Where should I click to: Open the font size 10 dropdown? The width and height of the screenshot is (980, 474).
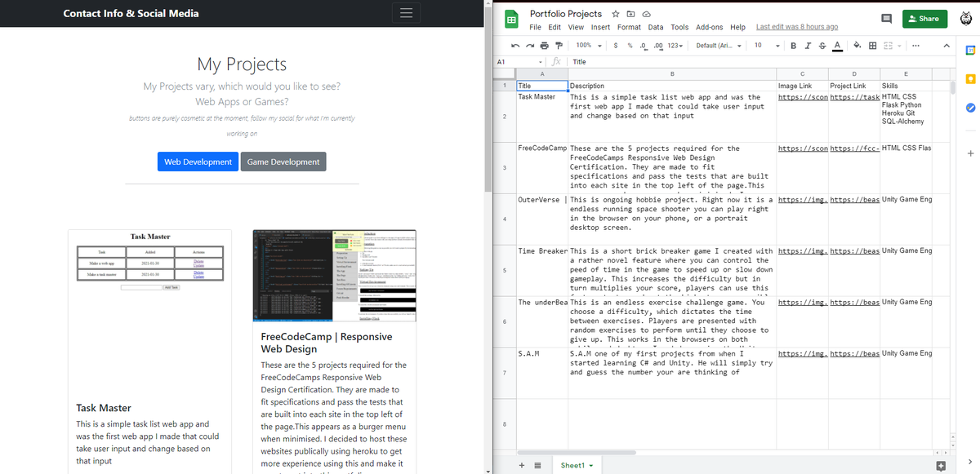coord(767,45)
